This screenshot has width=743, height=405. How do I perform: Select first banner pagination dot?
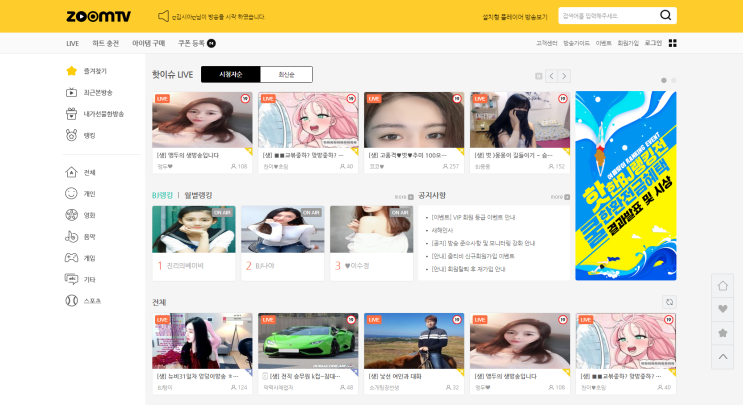[664, 81]
